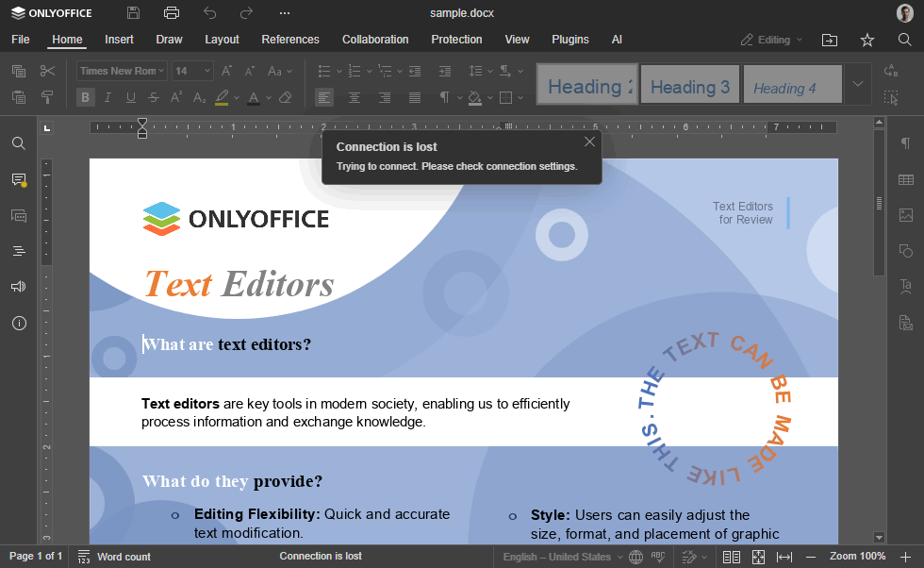Click the Word count button
Image resolution: width=924 pixels, height=568 pixels.
coord(114,557)
